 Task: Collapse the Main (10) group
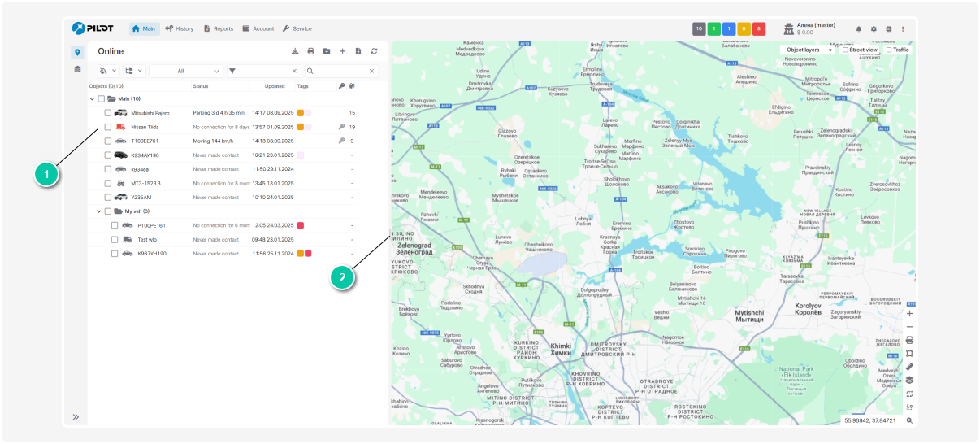pyautogui.click(x=92, y=98)
